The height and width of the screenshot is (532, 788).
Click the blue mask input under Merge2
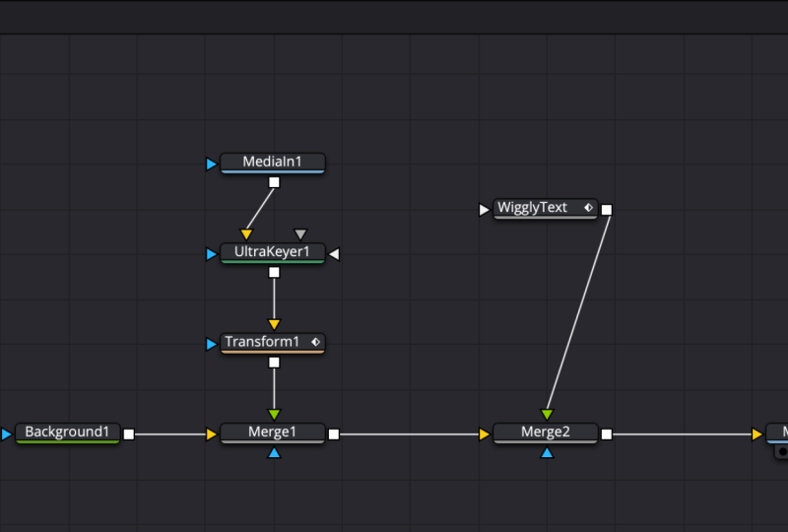point(547,453)
